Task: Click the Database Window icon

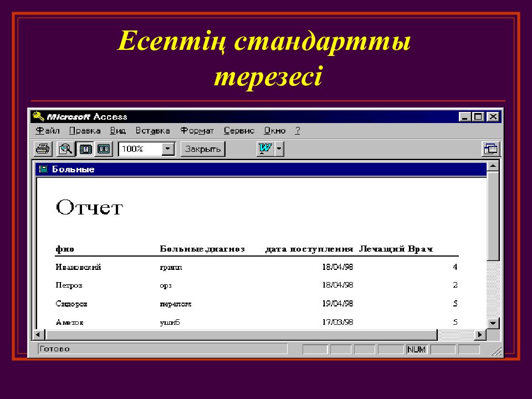Action: [x=490, y=149]
